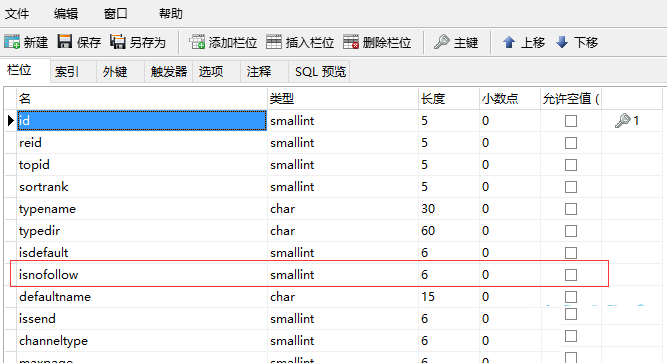The height and width of the screenshot is (363, 667).
Task: Click the New (新建) table icon
Action: pyautogui.click(x=12, y=42)
